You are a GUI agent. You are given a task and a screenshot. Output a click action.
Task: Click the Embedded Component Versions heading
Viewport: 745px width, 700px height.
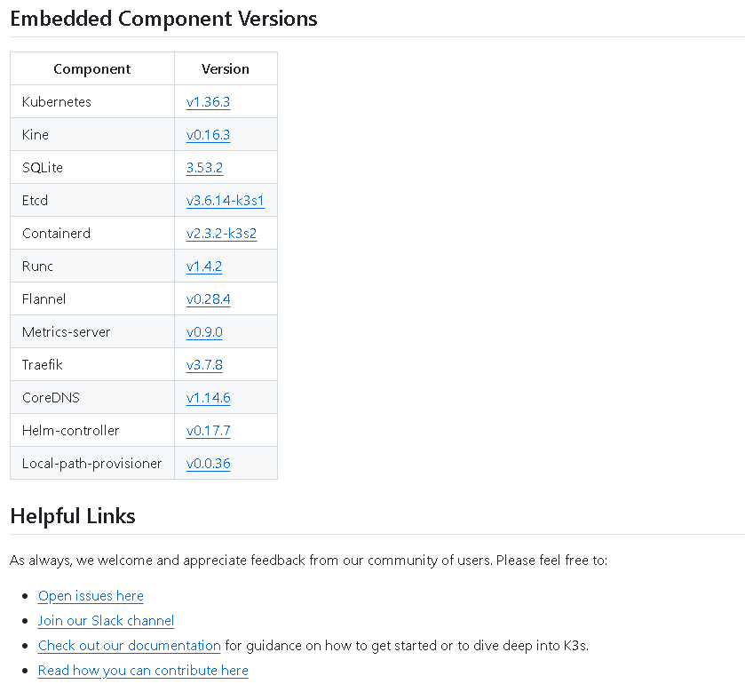point(163,19)
